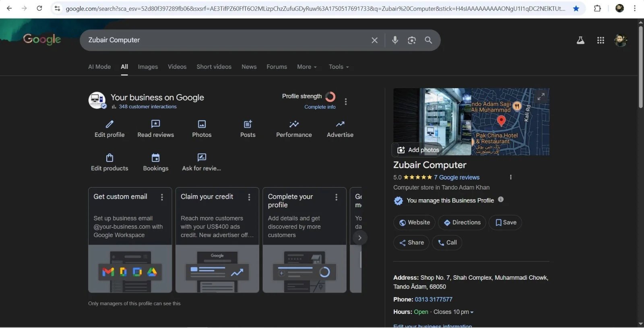Screen dimensions: 644x328
Task: Open Read reviews option
Action: [155, 129]
